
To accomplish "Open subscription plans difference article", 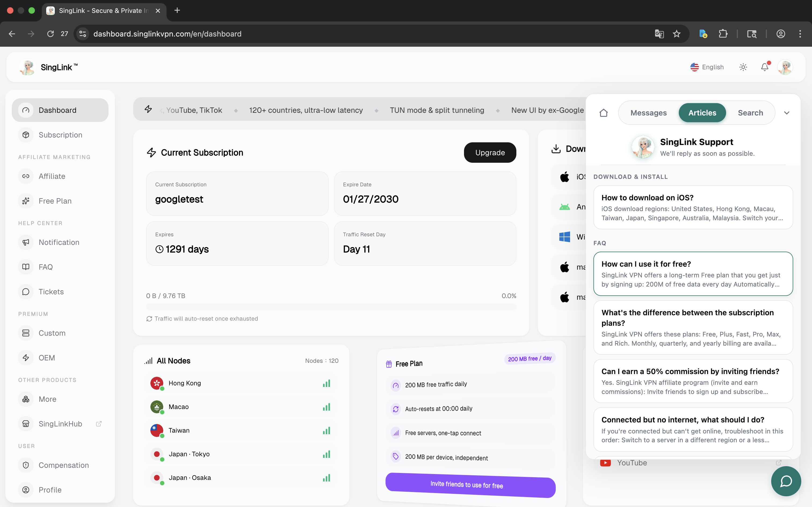I will (693, 327).
